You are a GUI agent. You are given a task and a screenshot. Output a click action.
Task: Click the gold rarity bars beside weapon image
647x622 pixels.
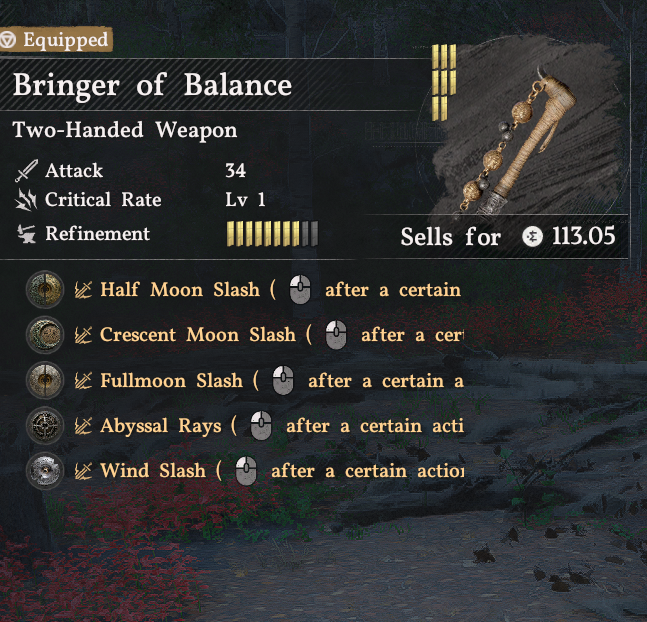pos(444,83)
